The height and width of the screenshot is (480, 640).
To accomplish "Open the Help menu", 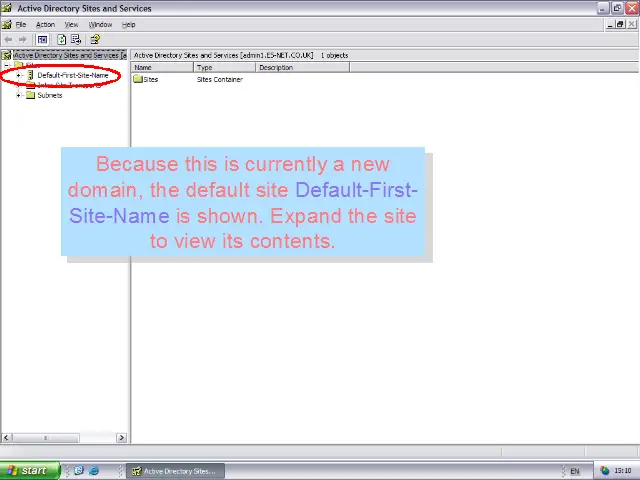I will [x=129, y=25].
